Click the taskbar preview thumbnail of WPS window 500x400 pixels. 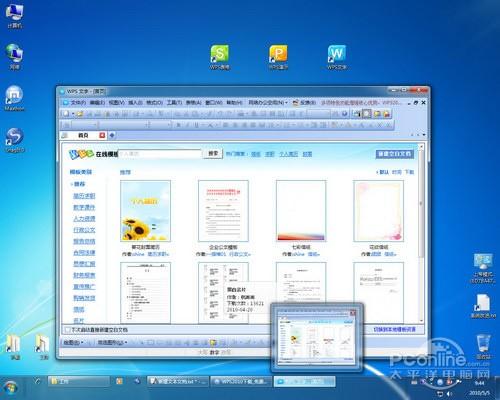316,337
